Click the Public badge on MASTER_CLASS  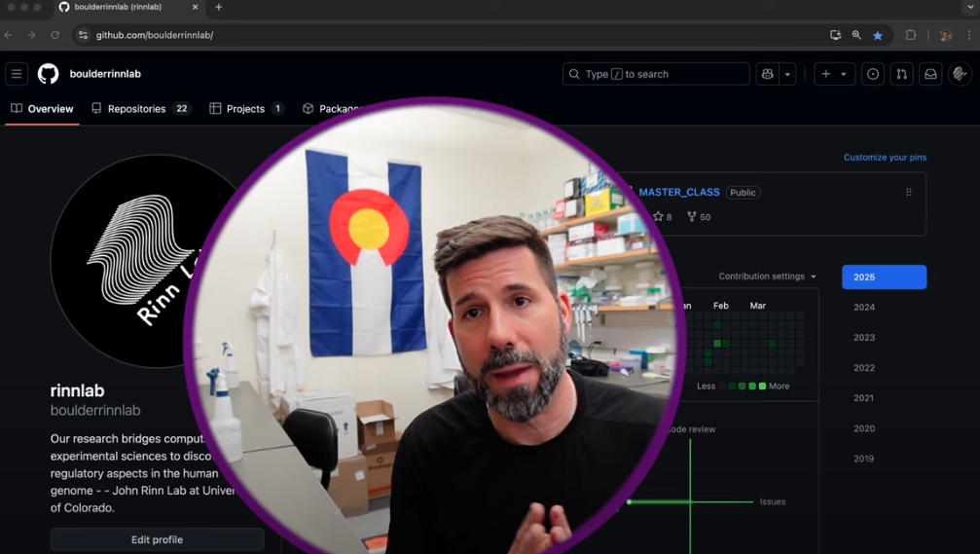(x=743, y=193)
